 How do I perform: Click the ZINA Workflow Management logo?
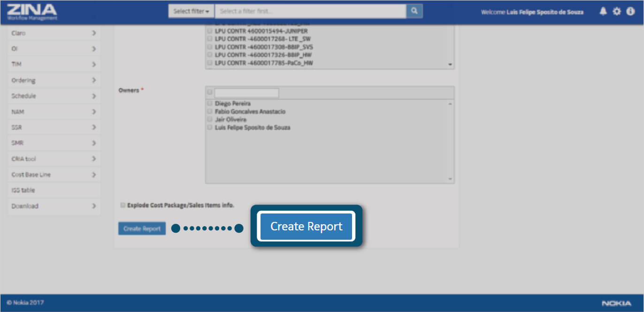click(32, 12)
